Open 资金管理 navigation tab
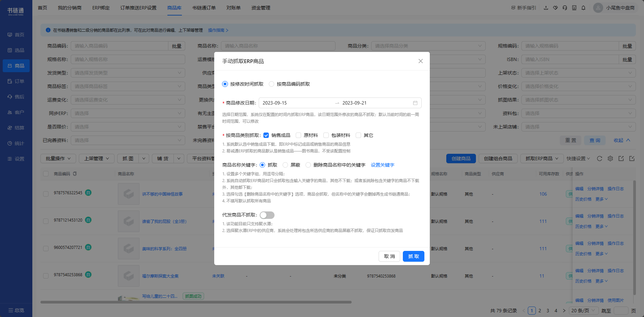 (261, 8)
